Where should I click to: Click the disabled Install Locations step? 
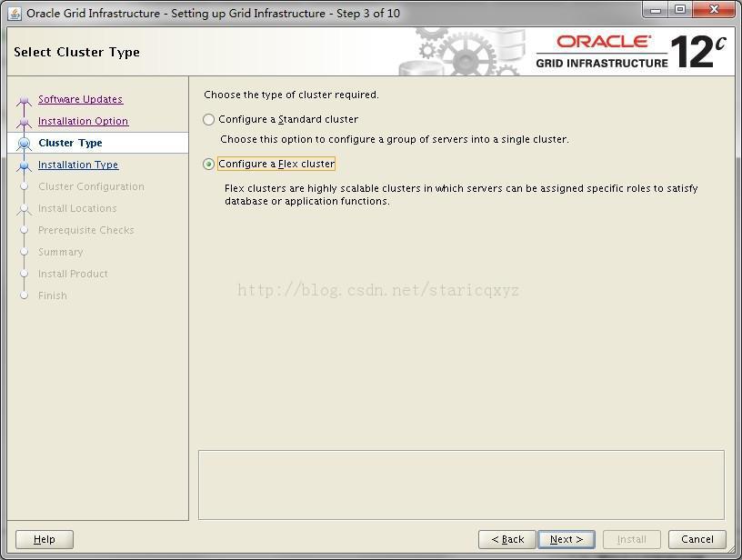click(x=77, y=208)
